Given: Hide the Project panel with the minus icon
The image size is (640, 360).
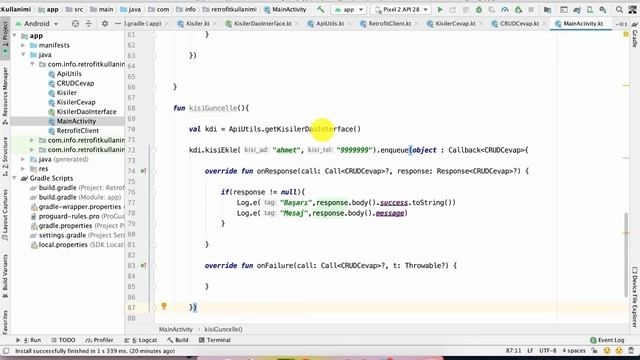Looking at the screenshot, I should (118, 24).
